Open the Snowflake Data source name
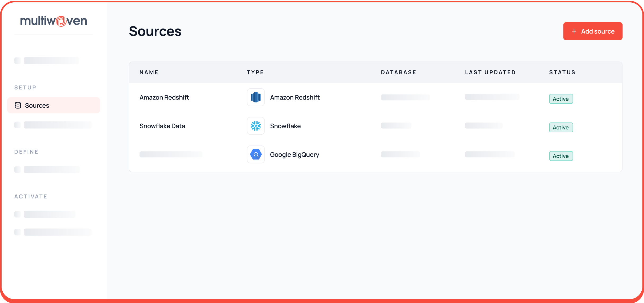 162,126
